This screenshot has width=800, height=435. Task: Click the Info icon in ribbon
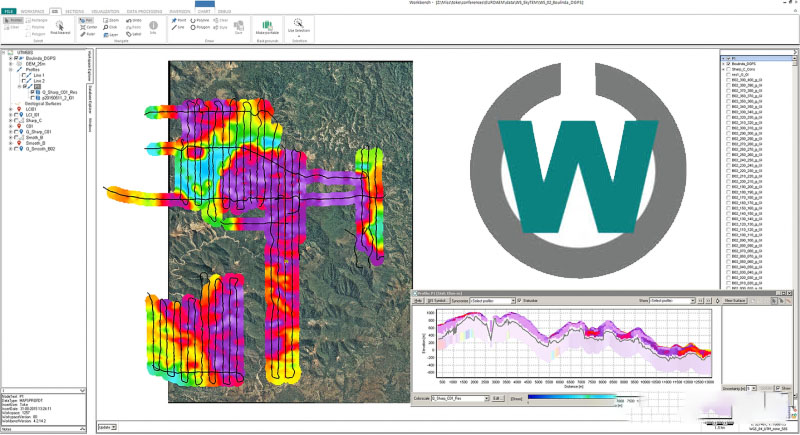pos(153,27)
